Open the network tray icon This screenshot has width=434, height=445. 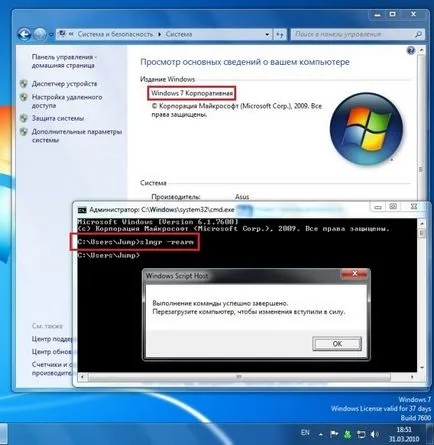[361, 434]
